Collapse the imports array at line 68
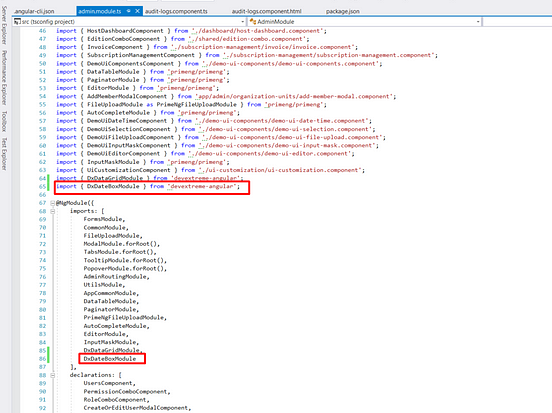 pyautogui.click(x=52, y=211)
